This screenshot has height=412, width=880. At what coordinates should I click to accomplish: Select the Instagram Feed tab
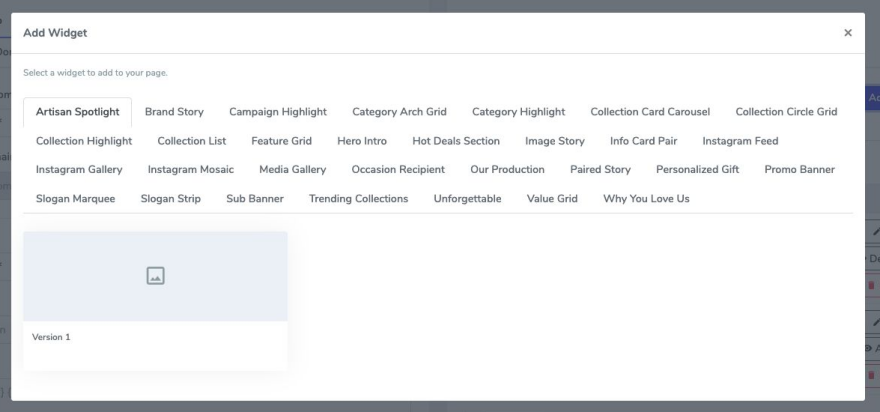tap(740, 141)
